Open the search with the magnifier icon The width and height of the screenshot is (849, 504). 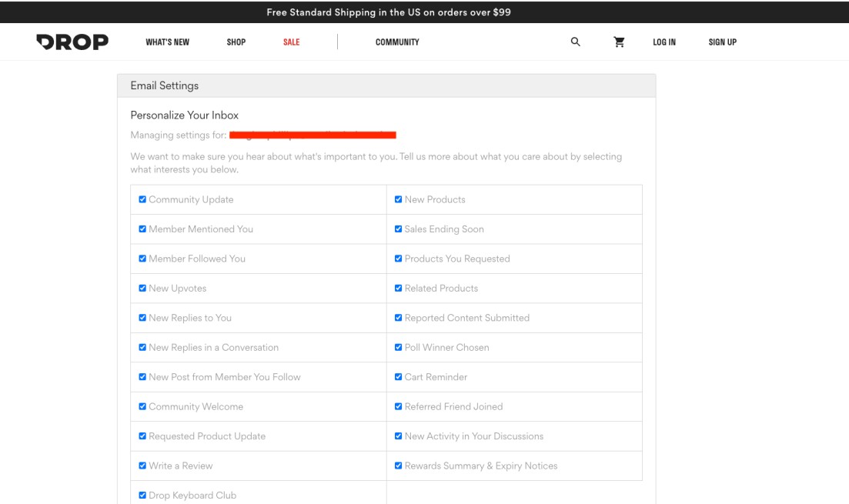pos(574,42)
